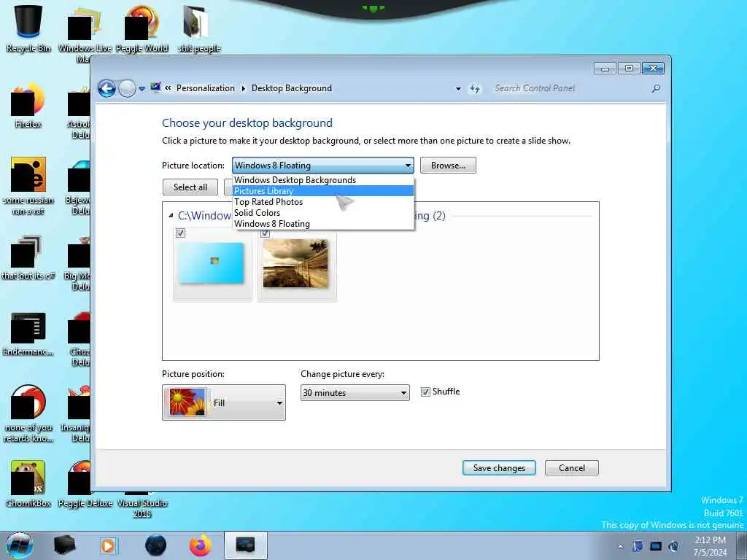Select the sepia fence landscape thumbnail
Screen dimensions: 747x560
click(x=296, y=264)
